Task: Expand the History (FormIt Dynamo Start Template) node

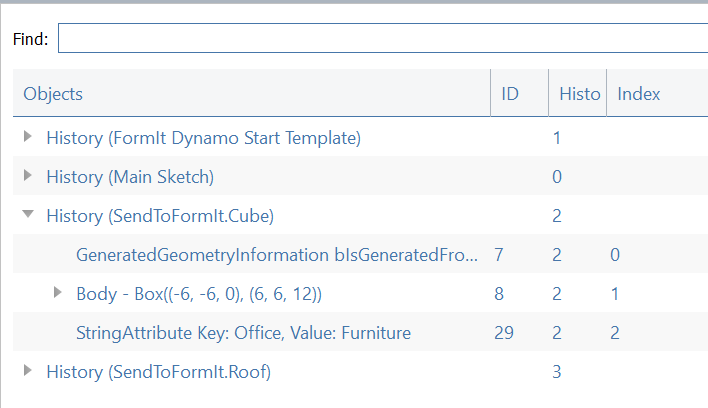Action: click(28, 137)
